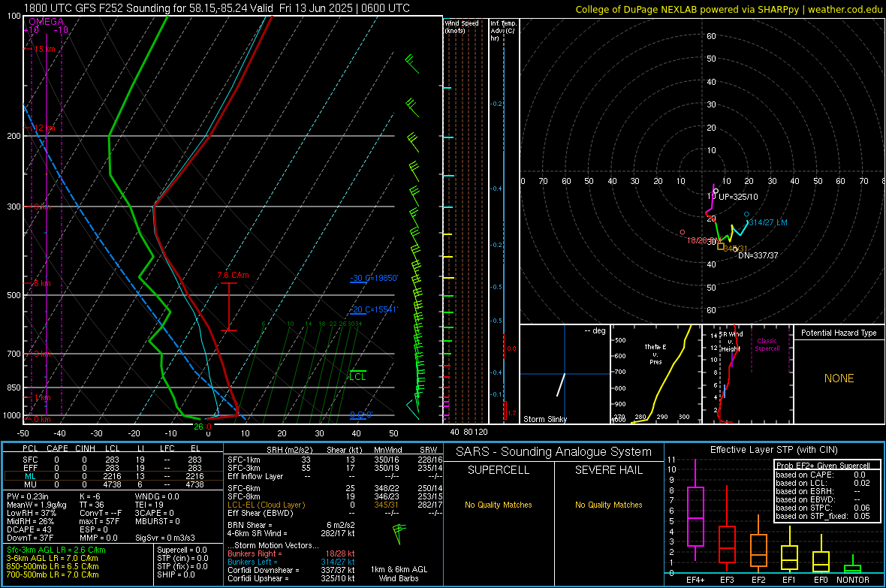
Task: Click the 'Inf. Temp. Adv.' panel header
Action: point(503,31)
